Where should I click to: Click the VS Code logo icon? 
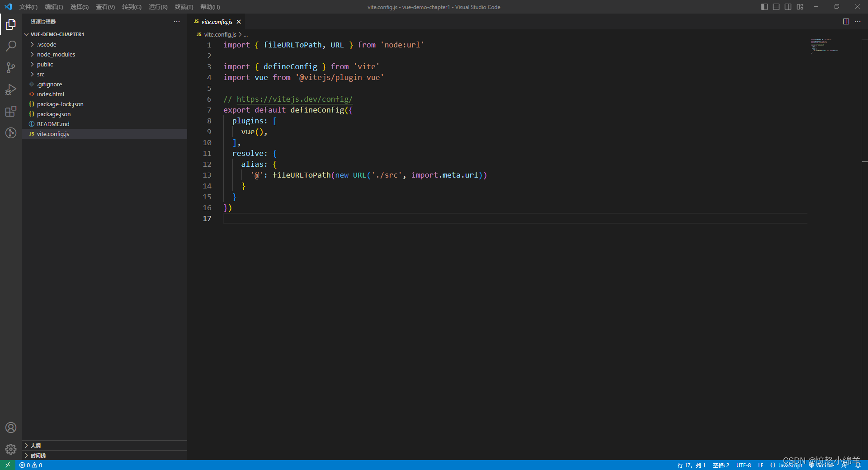pos(8,7)
